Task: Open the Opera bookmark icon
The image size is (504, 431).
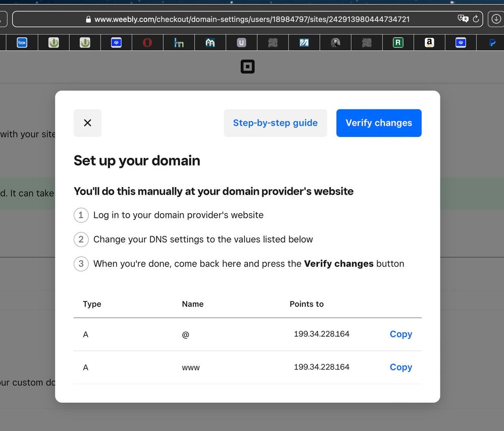Action: point(147,43)
